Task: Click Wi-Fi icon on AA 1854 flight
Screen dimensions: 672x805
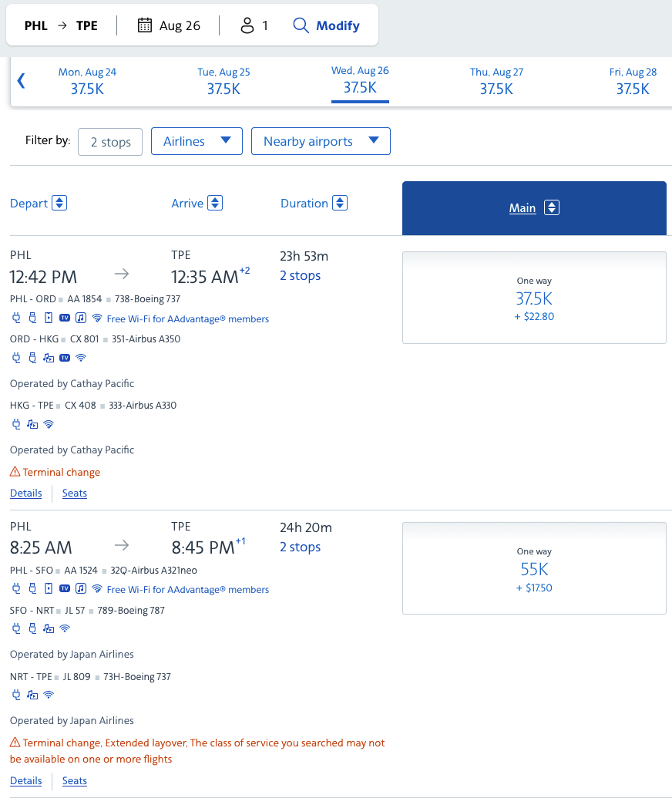Action: pos(96,318)
